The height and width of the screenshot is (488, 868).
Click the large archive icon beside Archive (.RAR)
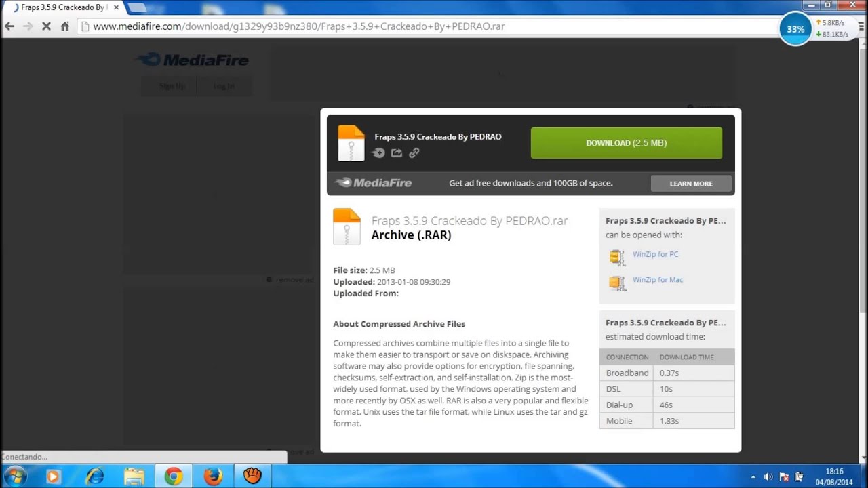pos(347,226)
